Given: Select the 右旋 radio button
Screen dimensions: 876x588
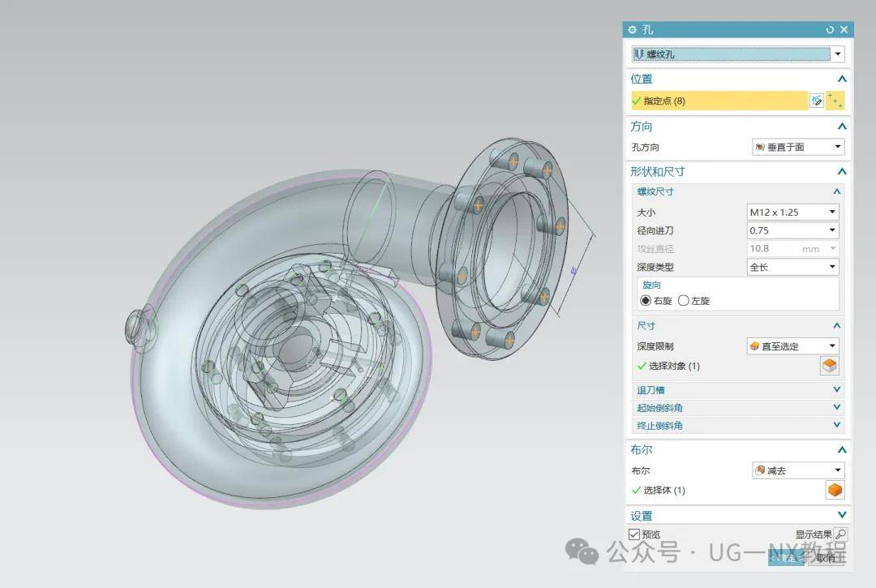Looking at the screenshot, I should (646, 300).
